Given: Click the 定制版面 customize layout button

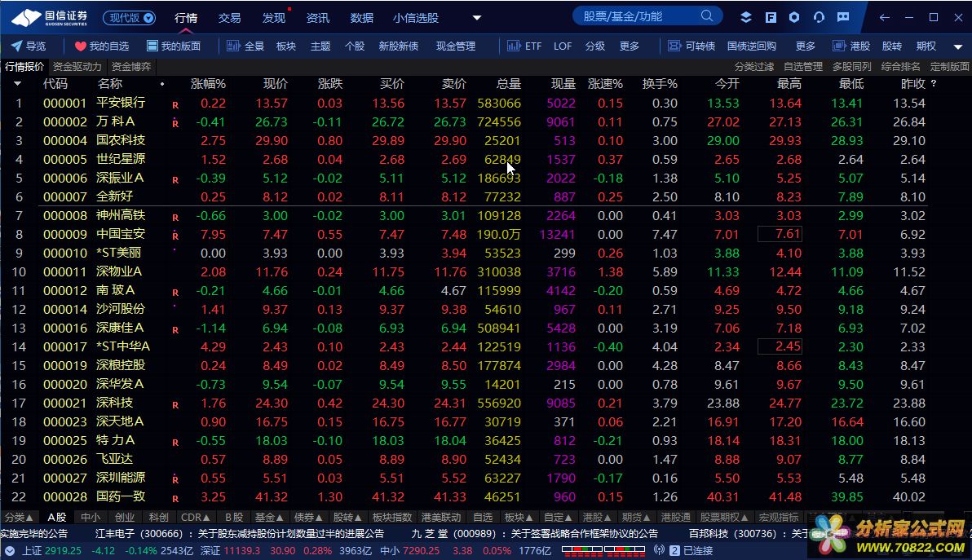Looking at the screenshot, I should click(950, 66).
